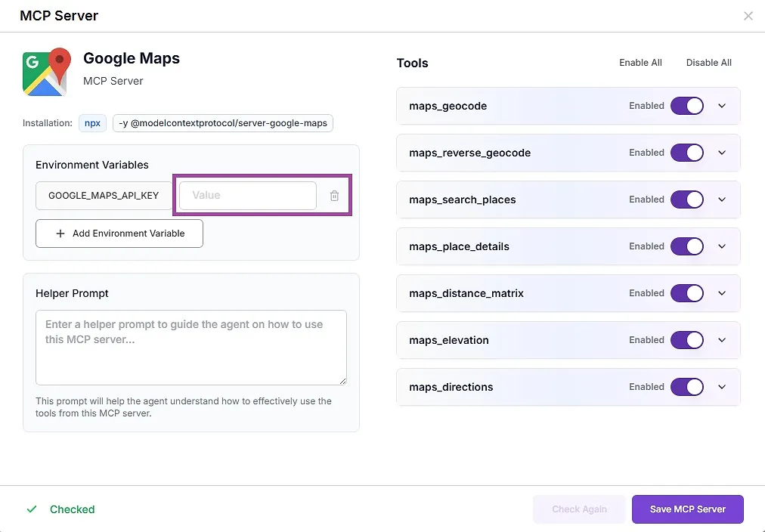The image size is (765, 532).
Task: Turn off the maps_search_places switch
Action: 687,199
